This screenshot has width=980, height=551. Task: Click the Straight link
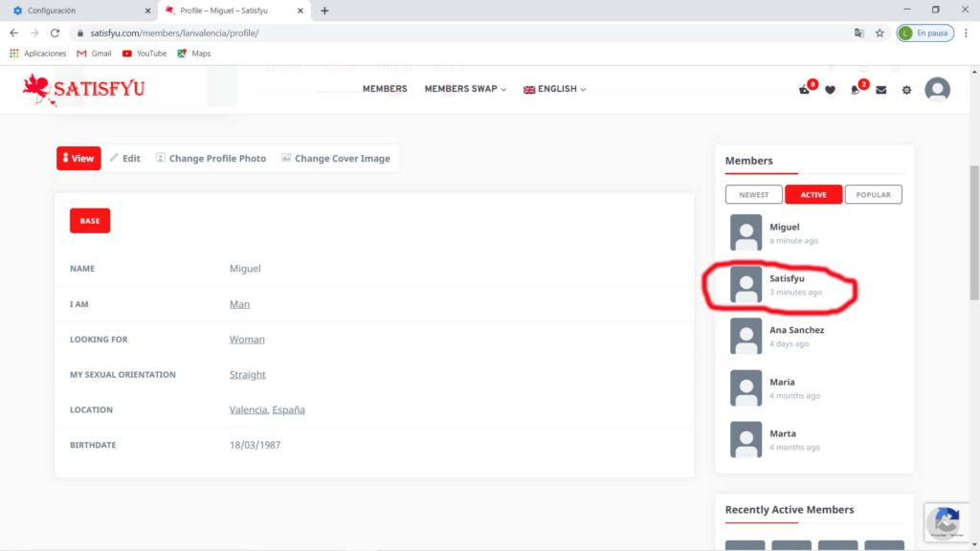click(x=248, y=374)
